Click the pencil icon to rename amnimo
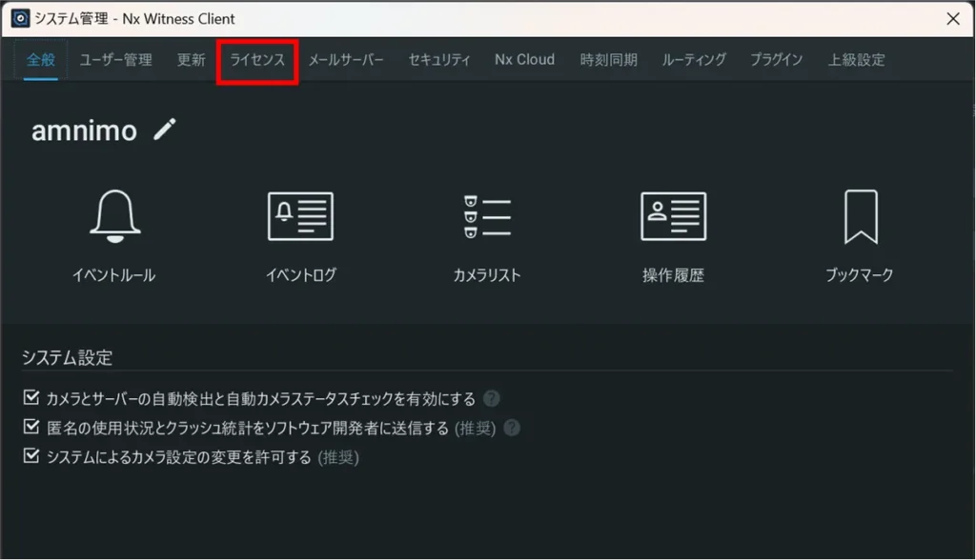The image size is (976, 560). coord(165,130)
